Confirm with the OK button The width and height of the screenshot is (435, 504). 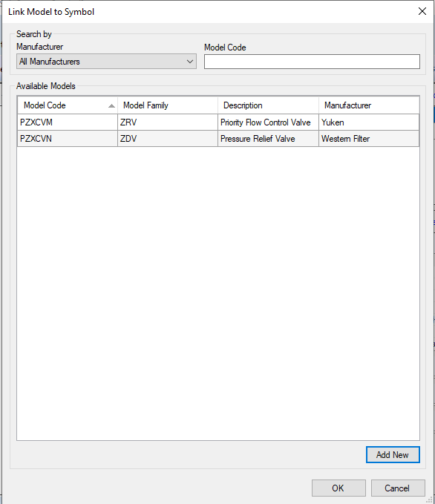pyautogui.click(x=338, y=488)
